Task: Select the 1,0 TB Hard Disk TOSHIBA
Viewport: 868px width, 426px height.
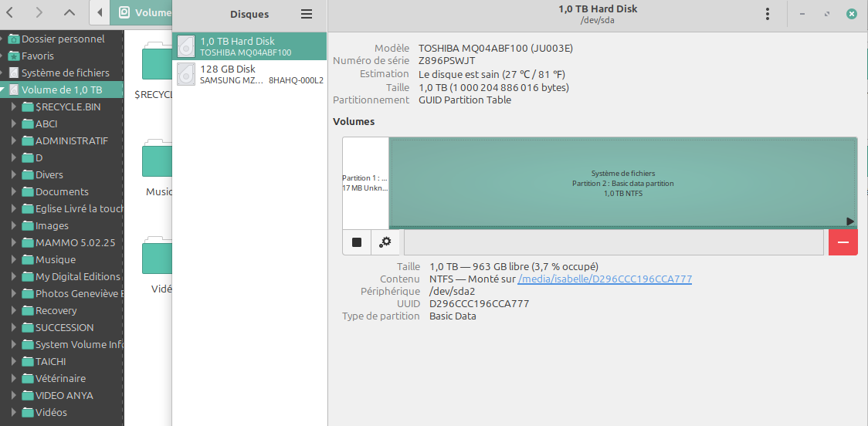Action: pos(249,46)
